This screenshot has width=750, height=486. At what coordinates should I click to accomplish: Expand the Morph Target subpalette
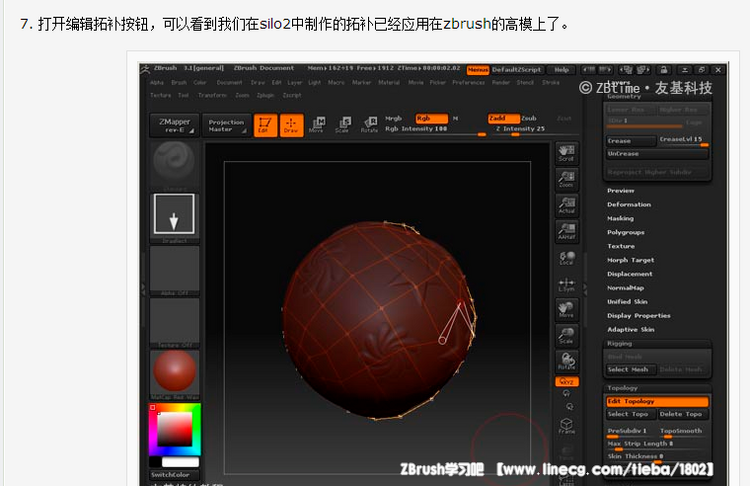pos(630,260)
